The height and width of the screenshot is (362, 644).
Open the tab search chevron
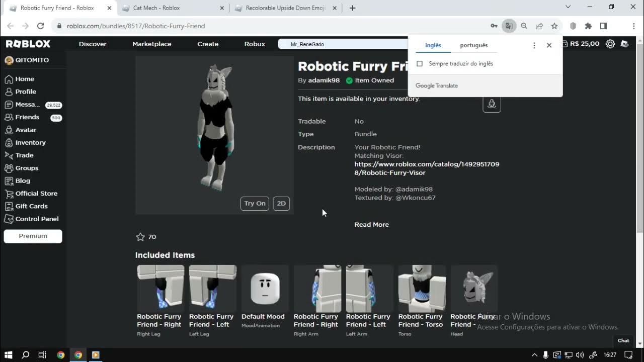[x=568, y=7]
